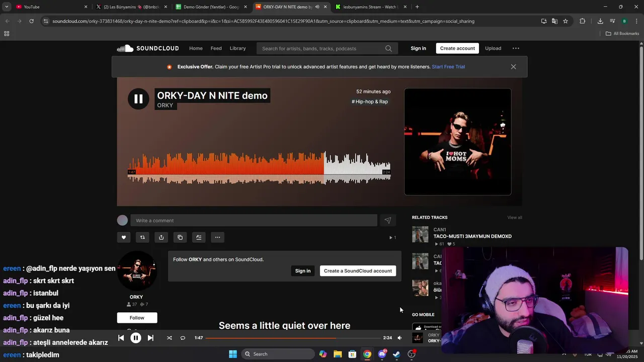Image resolution: width=644 pixels, height=362 pixels.
Task: Open the translate page icon
Action: tap(554, 21)
